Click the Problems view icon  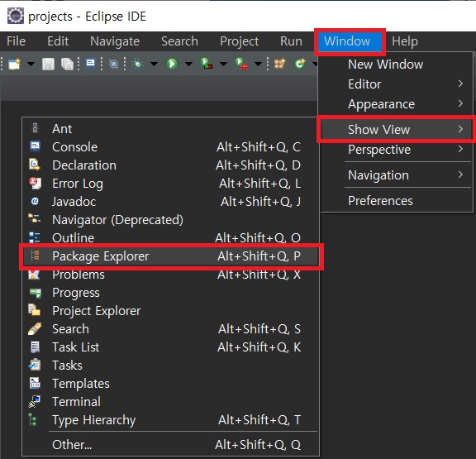(x=35, y=275)
